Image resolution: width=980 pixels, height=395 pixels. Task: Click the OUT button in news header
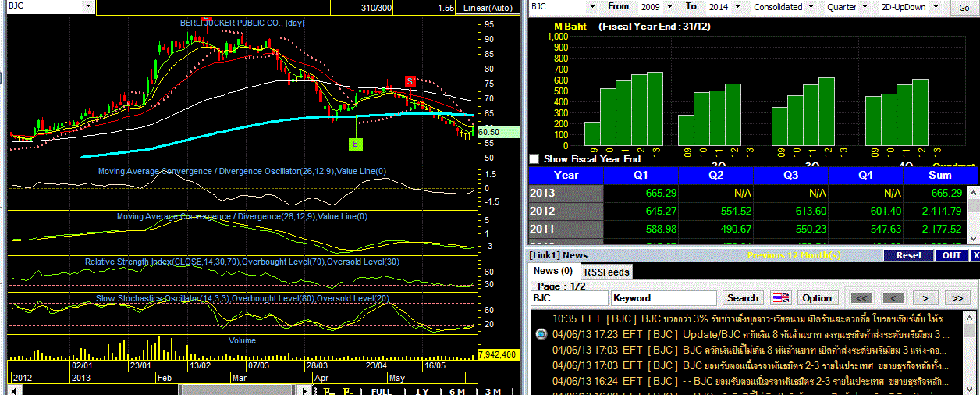(x=951, y=255)
